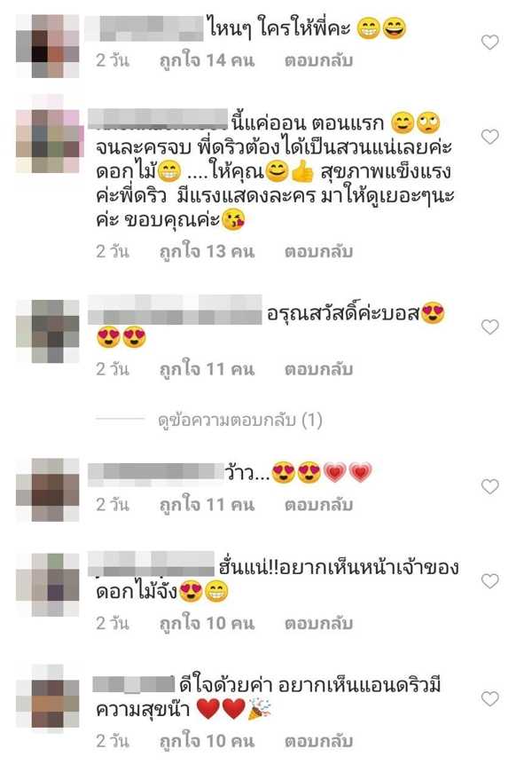Open username before 'ฮั่นแน่!!' text
This screenshot has height=780, width=532.
pyautogui.click(x=151, y=563)
